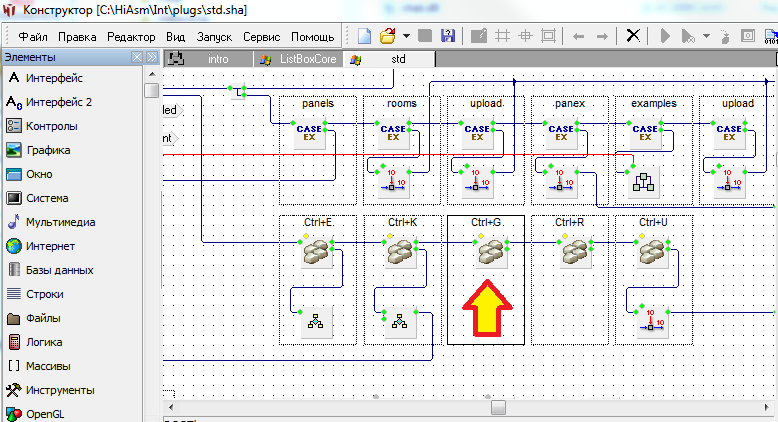
Task: Click the Open folder icon
Action: [x=388, y=36]
